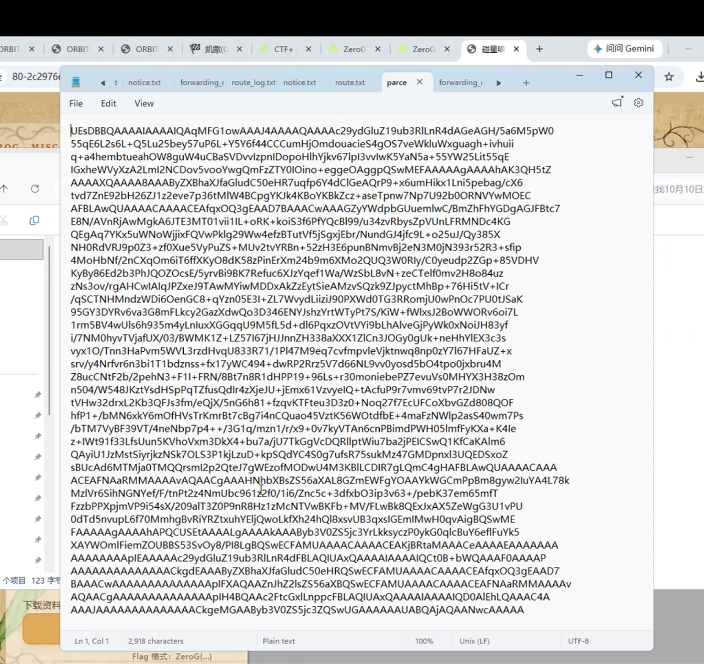
Task: Click the cut scissors icon in File Explorer
Action: [x=4, y=220]
